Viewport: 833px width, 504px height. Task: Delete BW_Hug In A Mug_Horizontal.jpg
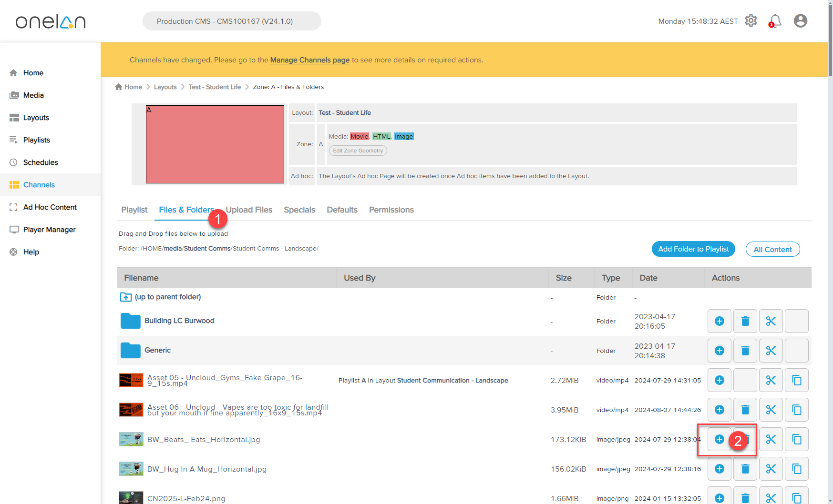[745, 469]
